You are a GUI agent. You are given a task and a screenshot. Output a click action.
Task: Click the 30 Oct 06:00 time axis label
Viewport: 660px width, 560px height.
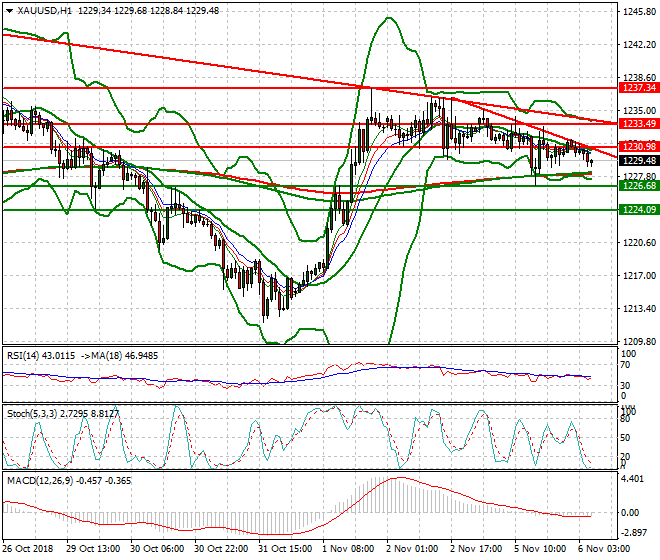point(157,549)
